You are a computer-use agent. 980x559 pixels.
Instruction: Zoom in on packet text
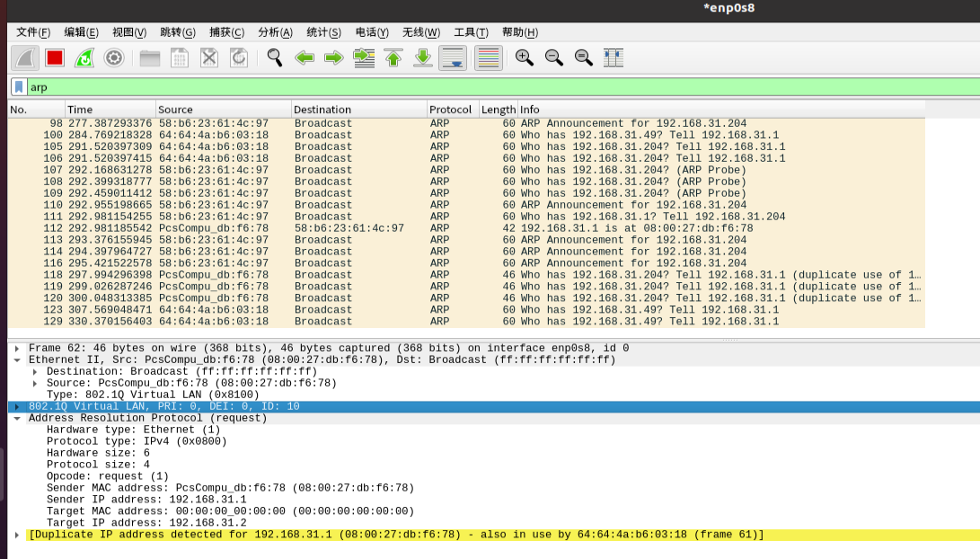point(525,58)
